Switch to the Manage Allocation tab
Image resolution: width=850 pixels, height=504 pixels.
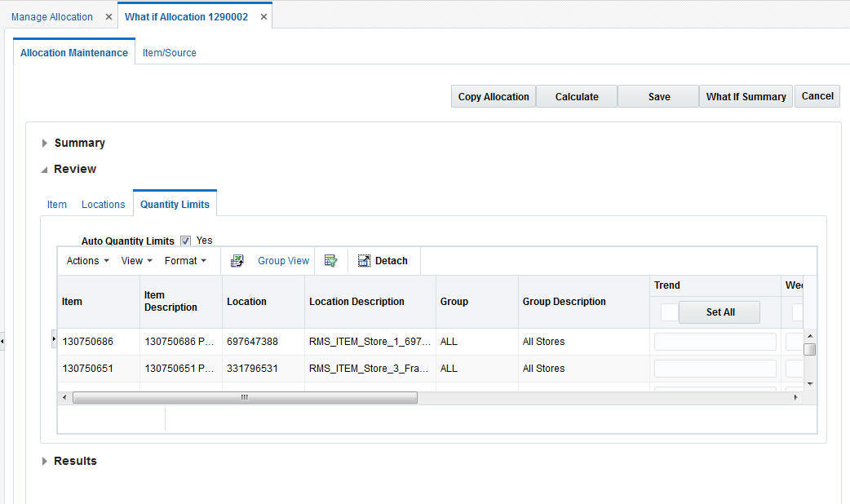coord(51,15)
